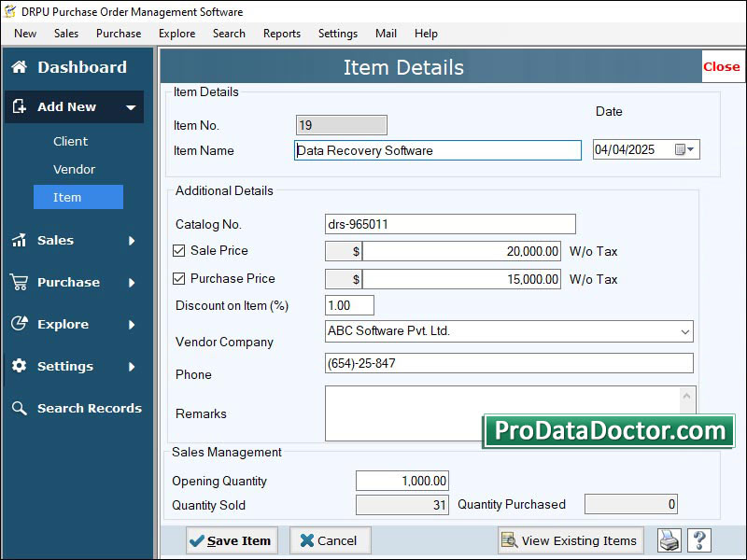The image size is (747, 560).
Task: Click the help question mark icon
Action: point(698,540)
